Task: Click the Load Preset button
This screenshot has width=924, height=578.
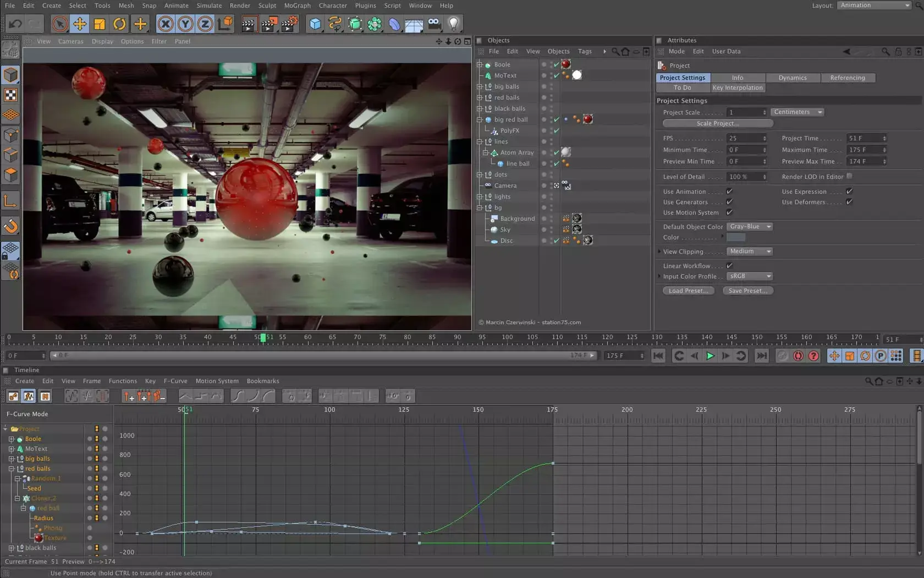Action: (x=688, y=291)
